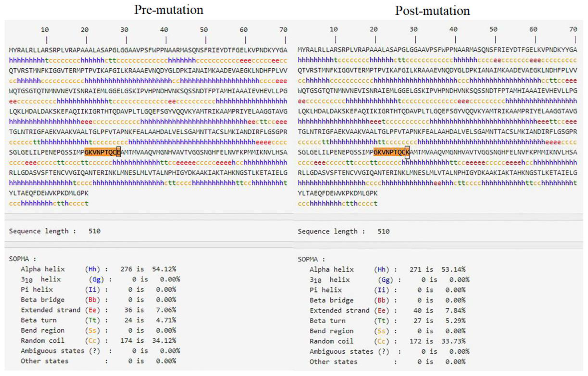This screenshot has width=588, height=376.
Task: Click the blue (Hh) legend code in Pre-mutation
Action: point(92,269)
